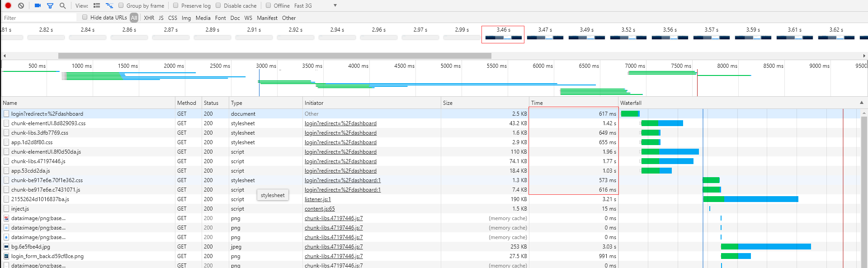Toggle the filter funnel icon
The image size is (868, 268).
click(x=50, y=5)
